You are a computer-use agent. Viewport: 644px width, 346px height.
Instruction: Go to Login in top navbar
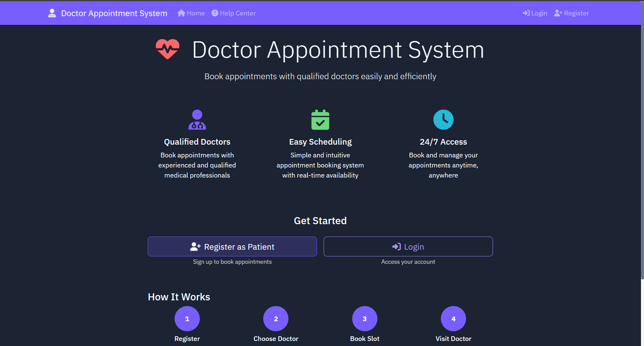535,13
